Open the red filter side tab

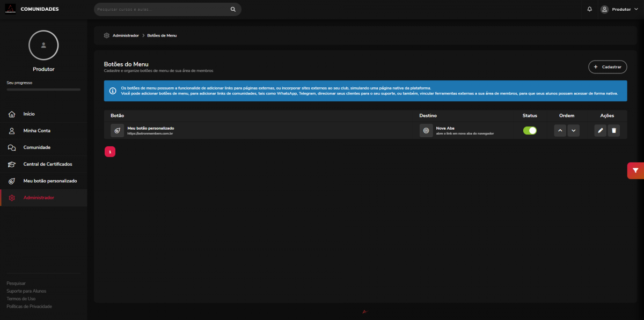click(635, 170)
